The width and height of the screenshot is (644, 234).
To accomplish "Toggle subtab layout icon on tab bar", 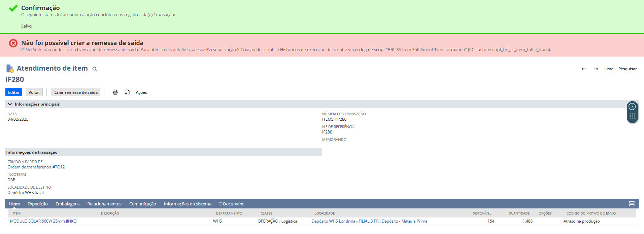I will click(632, 204).
